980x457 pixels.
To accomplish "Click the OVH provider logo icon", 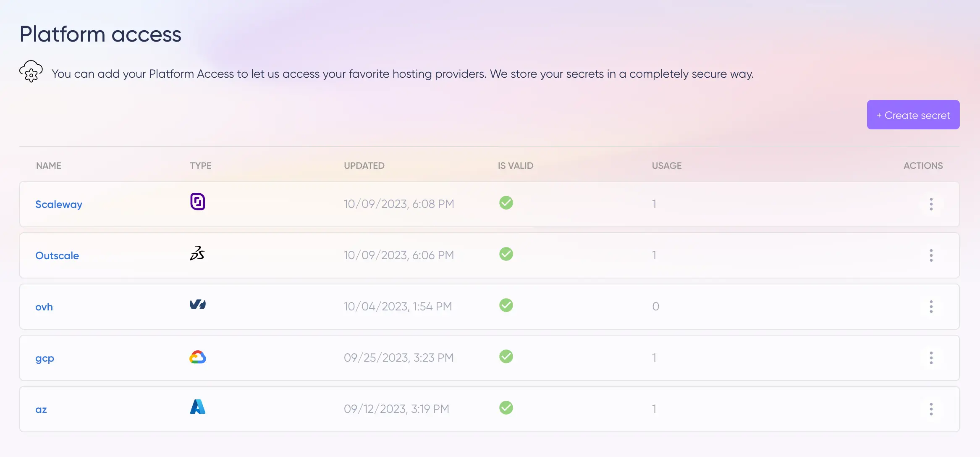I will pos(197,305).
